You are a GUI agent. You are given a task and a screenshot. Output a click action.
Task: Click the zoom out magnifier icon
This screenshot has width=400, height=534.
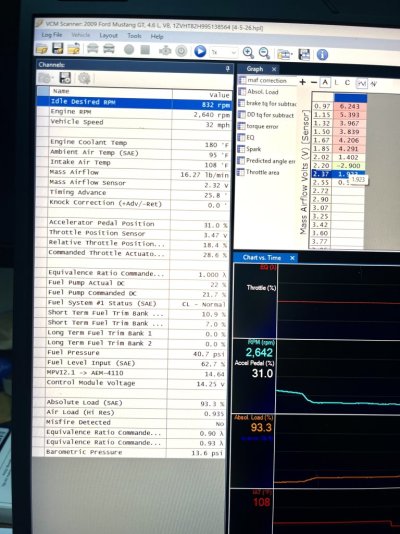(x=264, y=53)
